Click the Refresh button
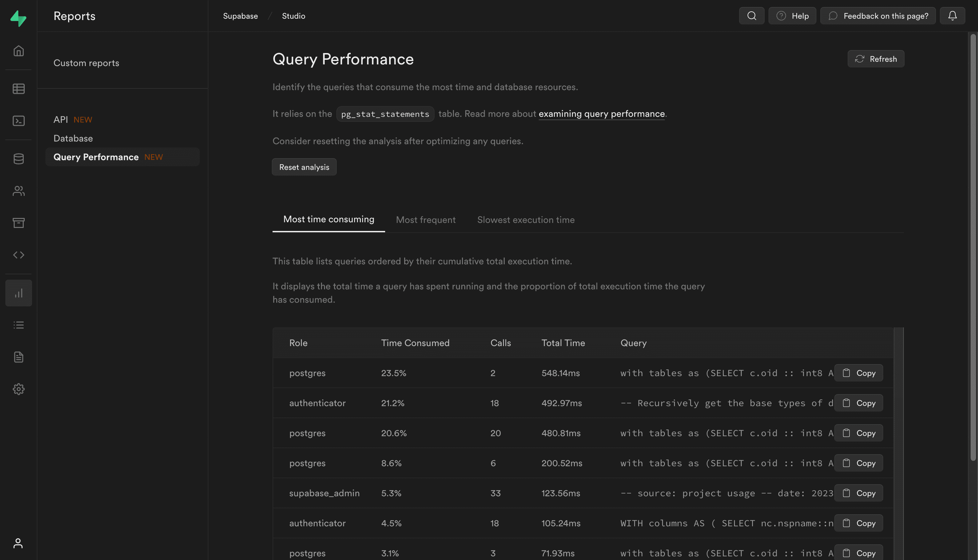Screen dimensions: 978x560 [875, 59]
